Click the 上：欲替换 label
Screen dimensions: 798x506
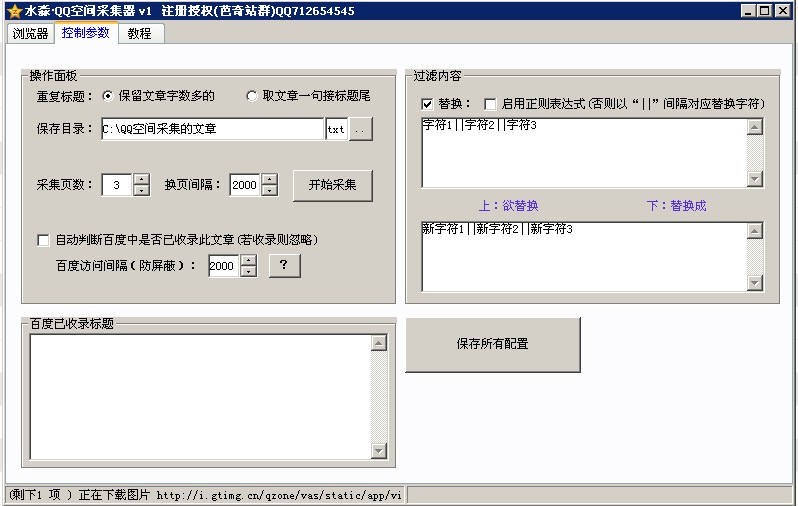coord(508,206)
